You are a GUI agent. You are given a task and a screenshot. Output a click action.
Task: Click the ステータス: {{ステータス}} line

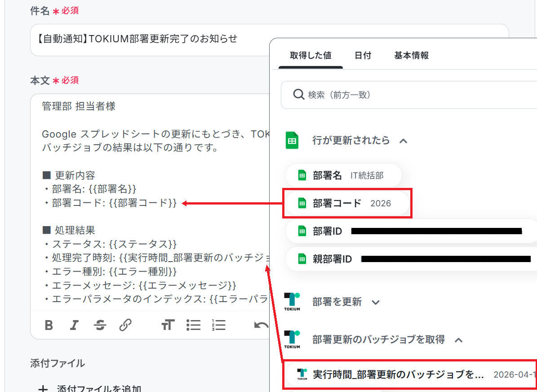coord(110,244)
